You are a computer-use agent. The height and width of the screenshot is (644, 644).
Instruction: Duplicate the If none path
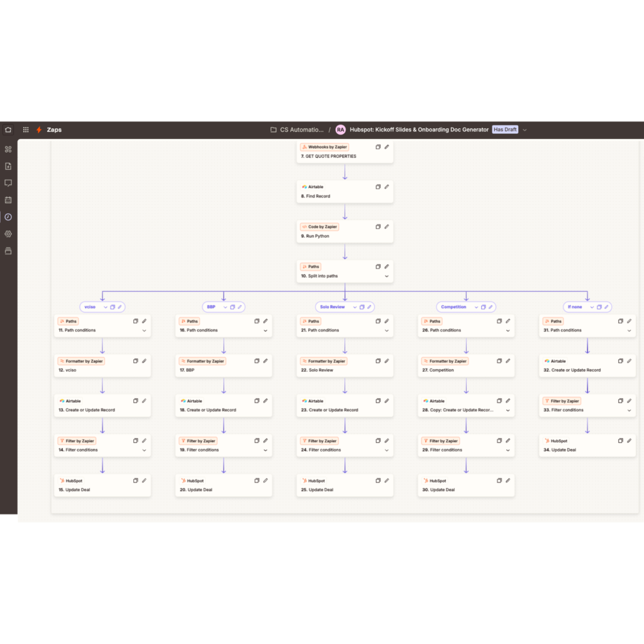click(x=599, y=307)
